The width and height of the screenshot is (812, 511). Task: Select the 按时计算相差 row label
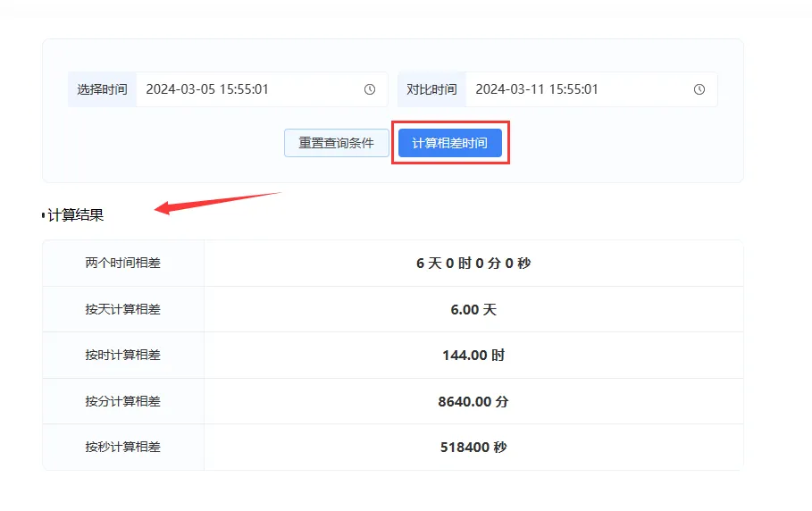(122, 355)
